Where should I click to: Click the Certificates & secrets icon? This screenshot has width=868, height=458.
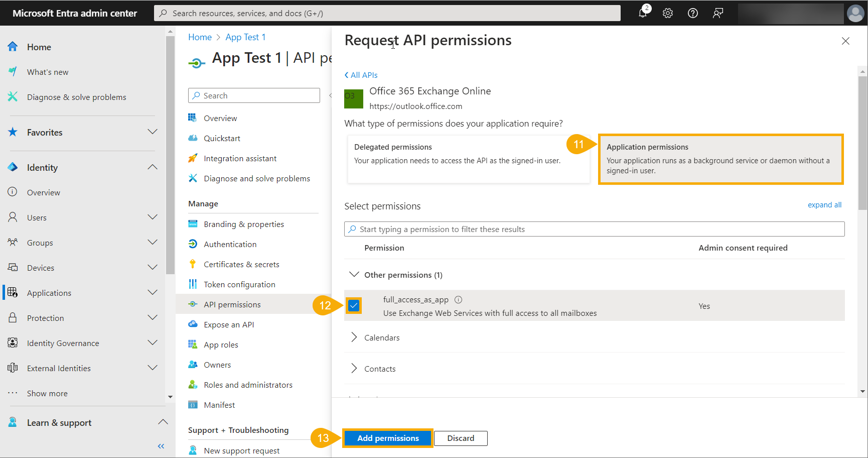(193, 264)
